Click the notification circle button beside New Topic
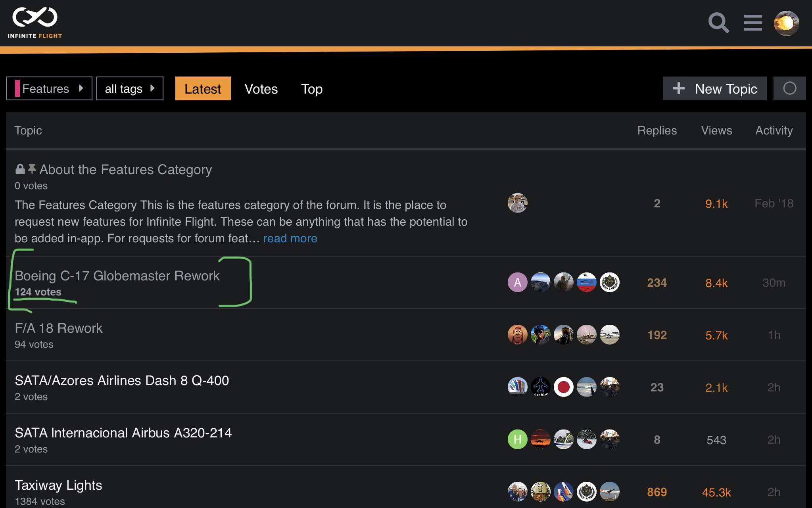Viewport: 812px width, 508px height. [789, 88]
